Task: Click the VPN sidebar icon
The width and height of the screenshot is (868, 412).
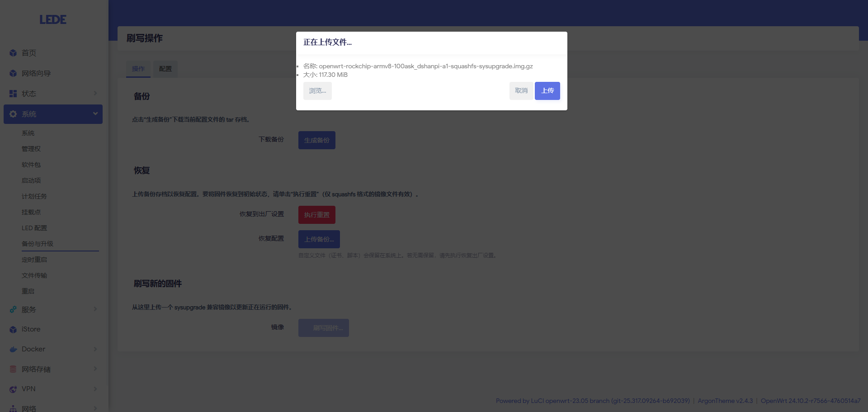Action: click(x=13, y=389)
